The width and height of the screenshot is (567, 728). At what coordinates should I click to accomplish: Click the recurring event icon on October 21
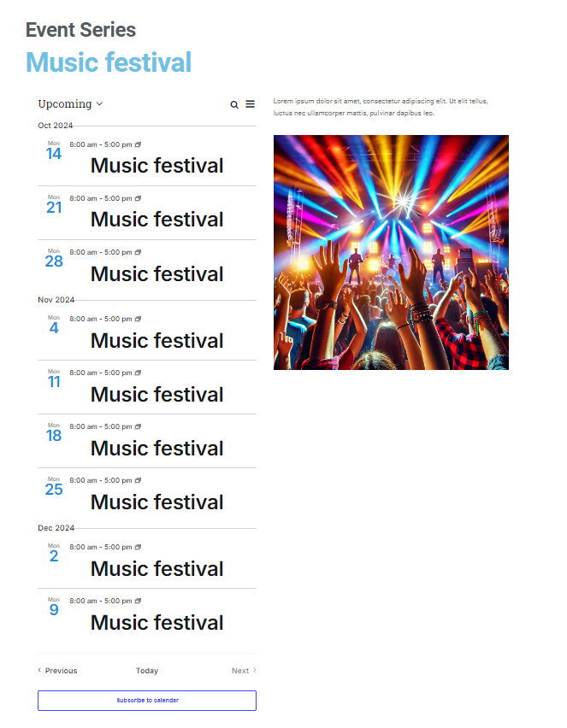pos(139,198)
